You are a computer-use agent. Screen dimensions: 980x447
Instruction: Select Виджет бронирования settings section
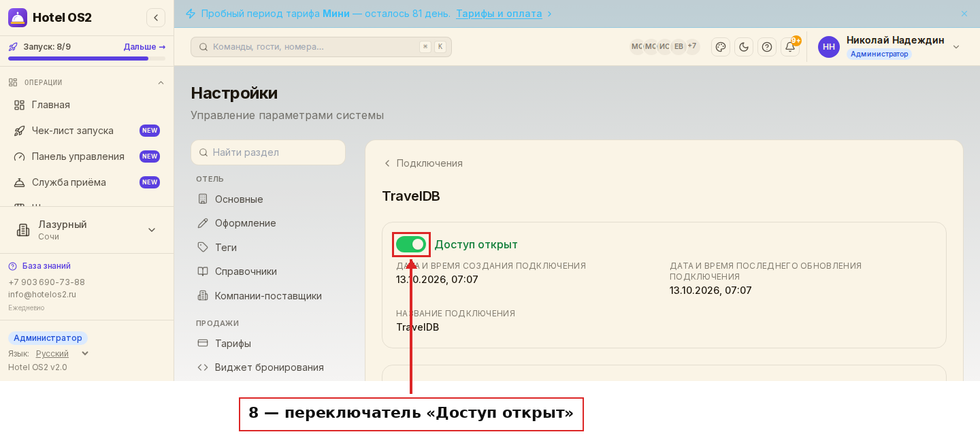click(268, 367)
